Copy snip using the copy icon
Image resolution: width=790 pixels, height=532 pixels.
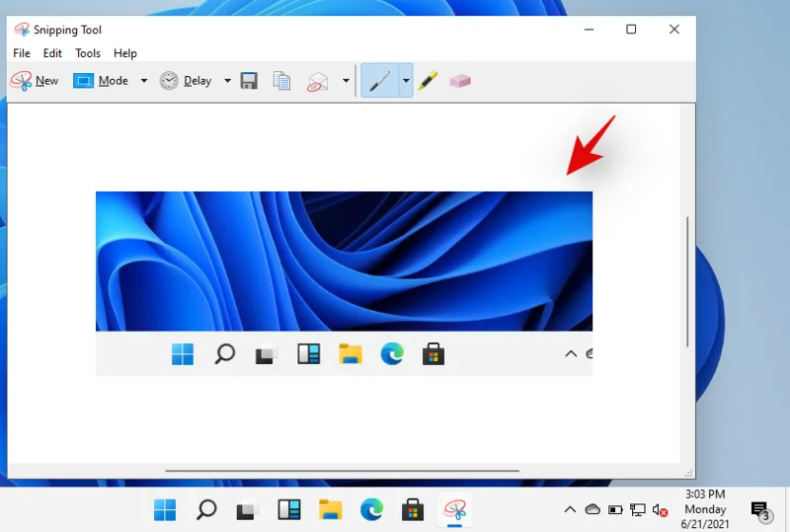coord(281,81)
